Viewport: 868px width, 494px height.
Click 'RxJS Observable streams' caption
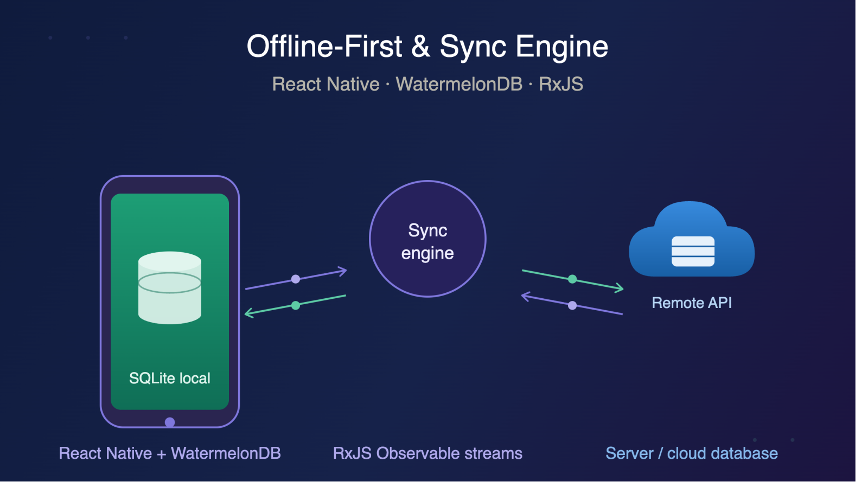(427, 453)
